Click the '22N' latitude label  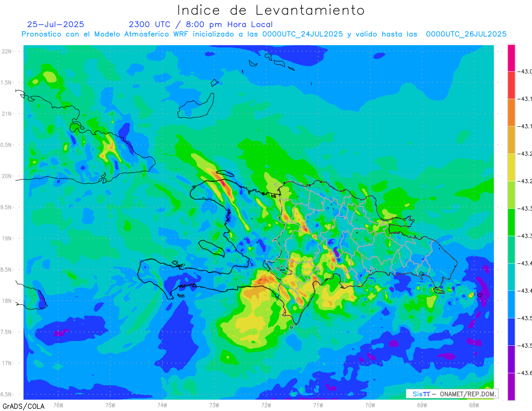pyautogui.click(x=7, y=51)
